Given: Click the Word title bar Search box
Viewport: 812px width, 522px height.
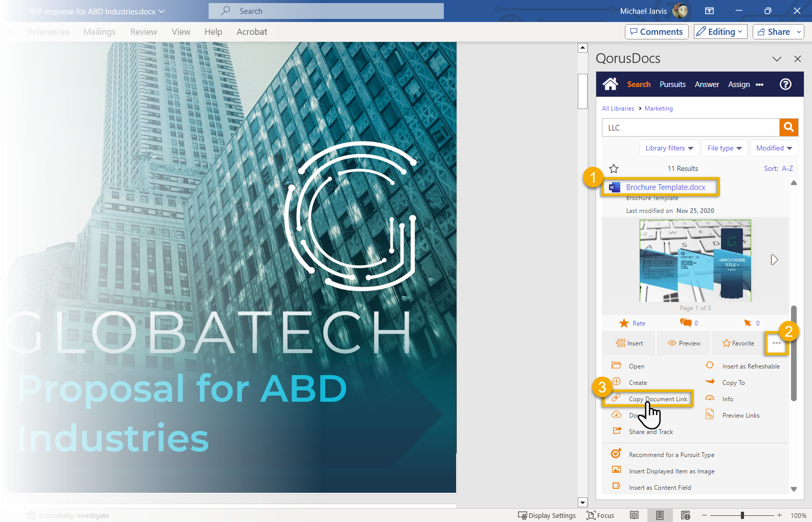Looking at the screenshot, I should point(326,11).
